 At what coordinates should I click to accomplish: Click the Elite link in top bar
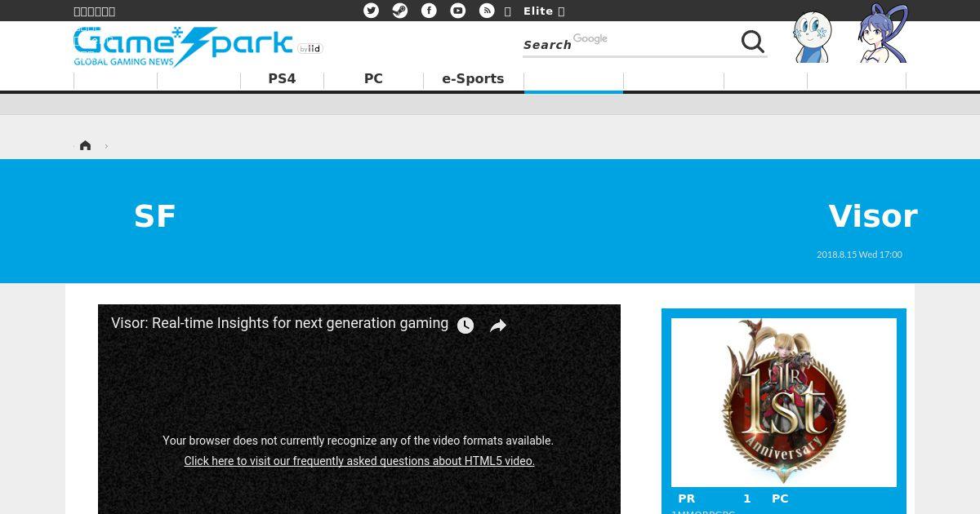click(538, 11)
